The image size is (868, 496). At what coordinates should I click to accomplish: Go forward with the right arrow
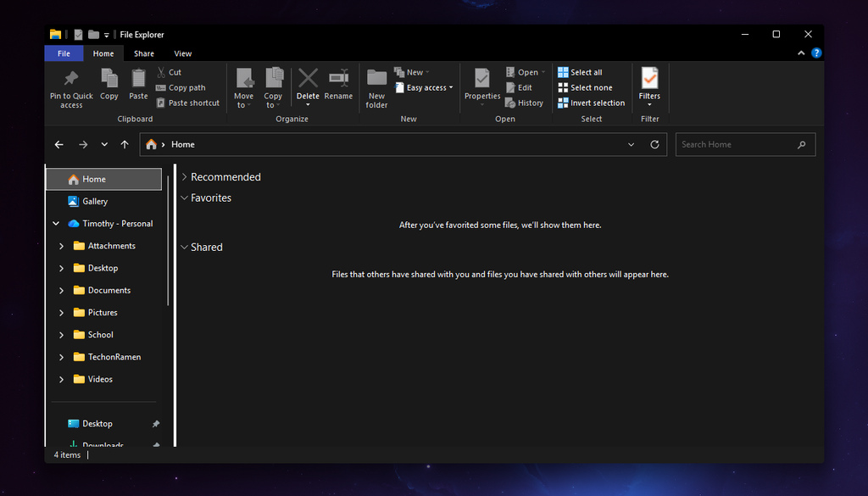83,144
